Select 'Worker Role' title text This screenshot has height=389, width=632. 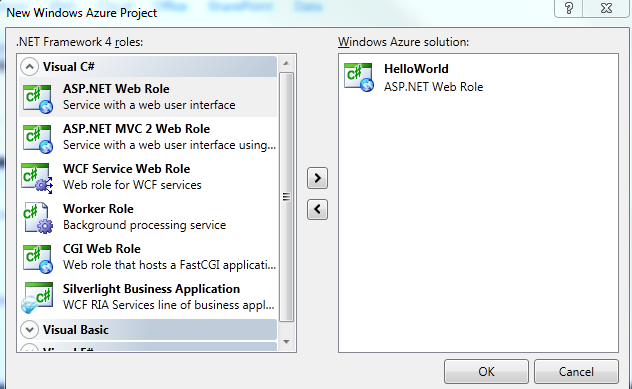tap(98, 208)
